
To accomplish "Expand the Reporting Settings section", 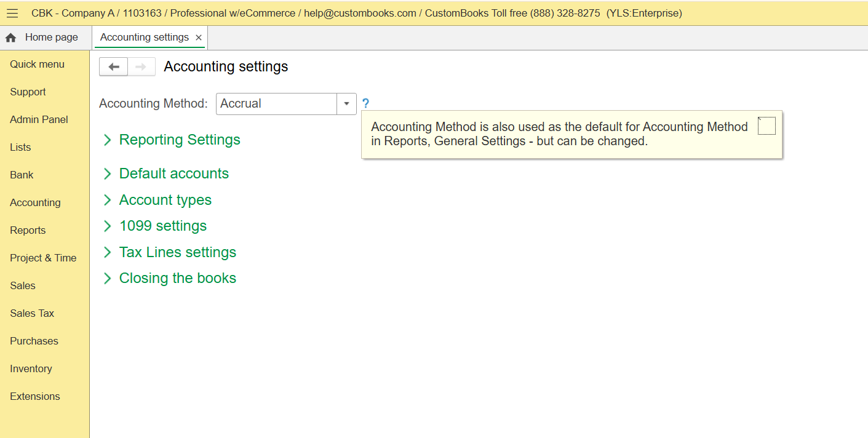I will point(179,140).
